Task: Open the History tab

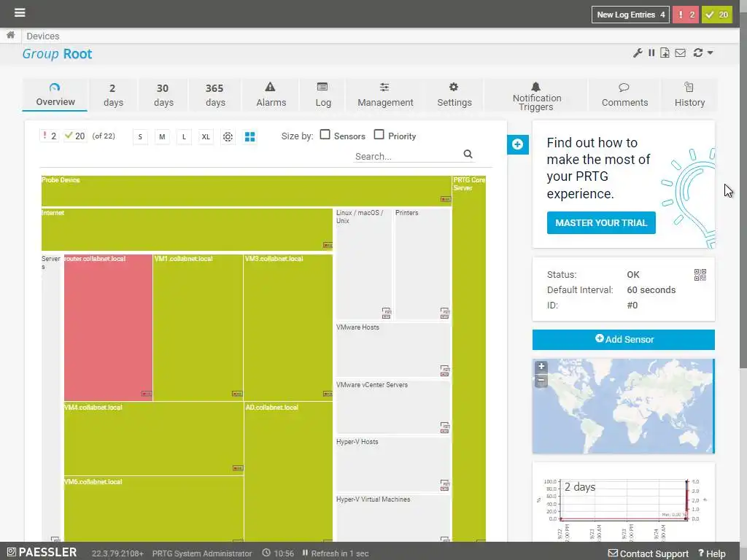Action: 689,96
